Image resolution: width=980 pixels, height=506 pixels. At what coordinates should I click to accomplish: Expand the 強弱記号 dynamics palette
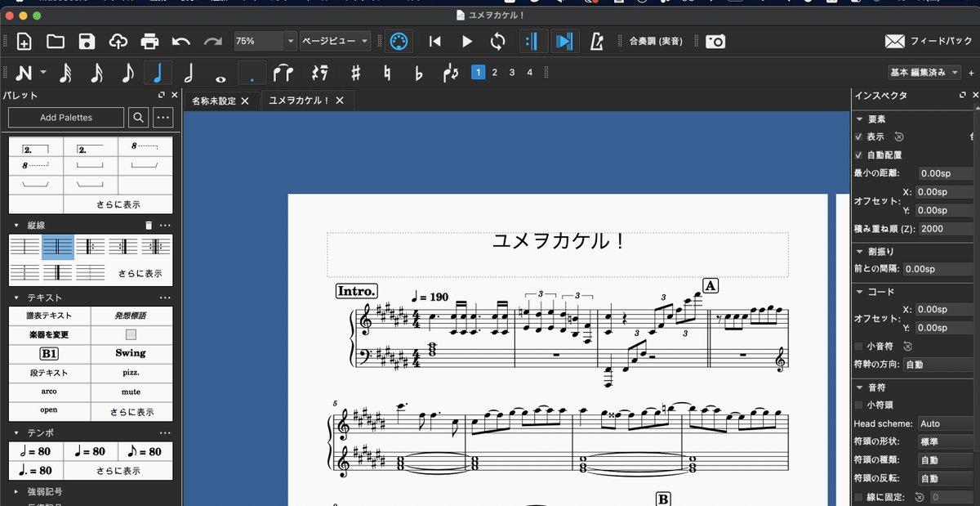click(x=16, y=491)
